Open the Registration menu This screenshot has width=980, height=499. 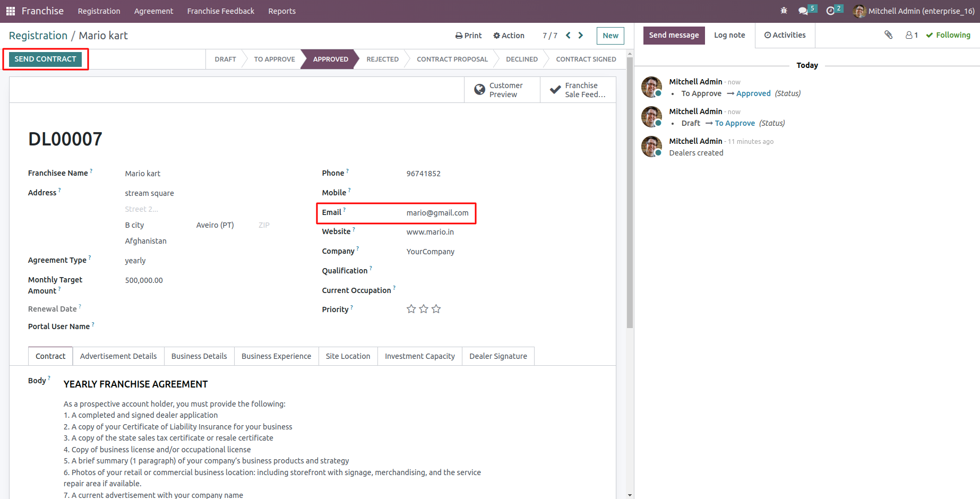(99, 11)
